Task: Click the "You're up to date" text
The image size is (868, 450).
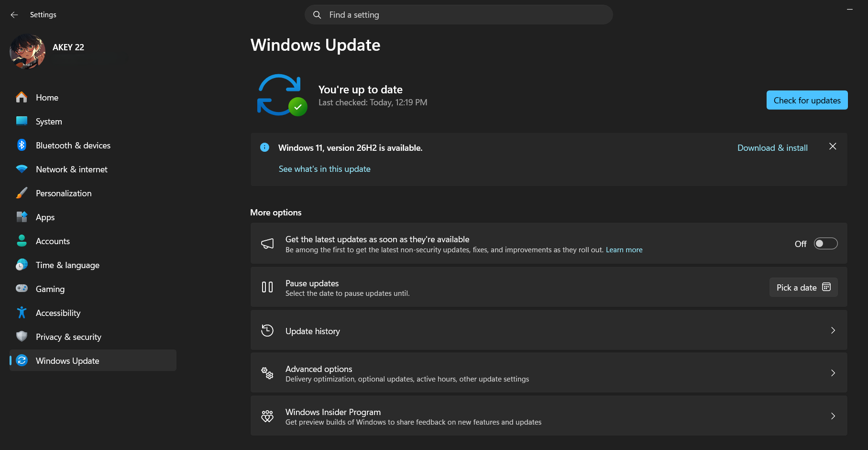Action: coord(361,90)
